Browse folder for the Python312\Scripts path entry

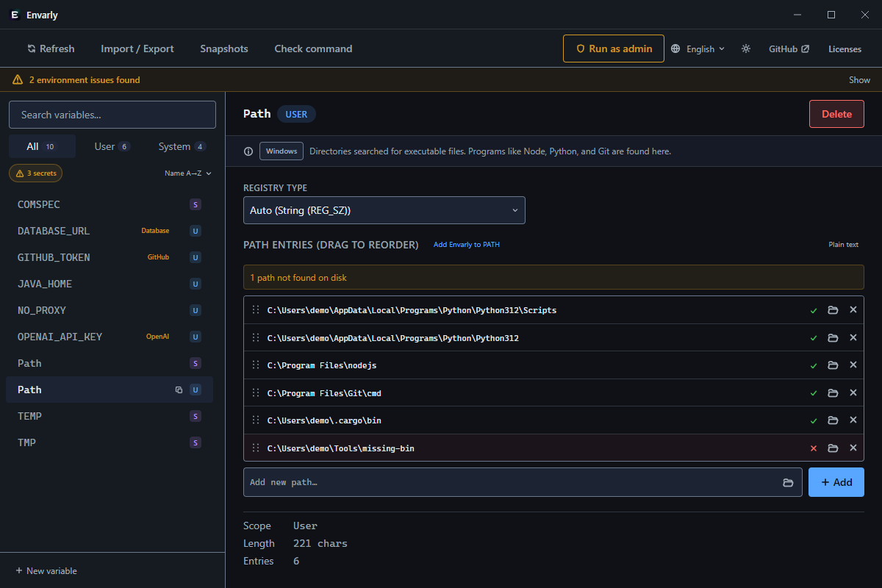point(833,310)
